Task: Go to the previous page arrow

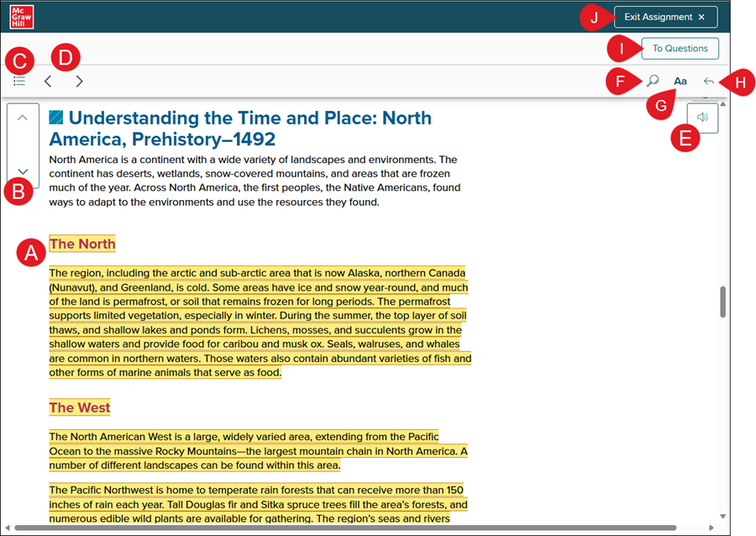Action: (48, 81)
